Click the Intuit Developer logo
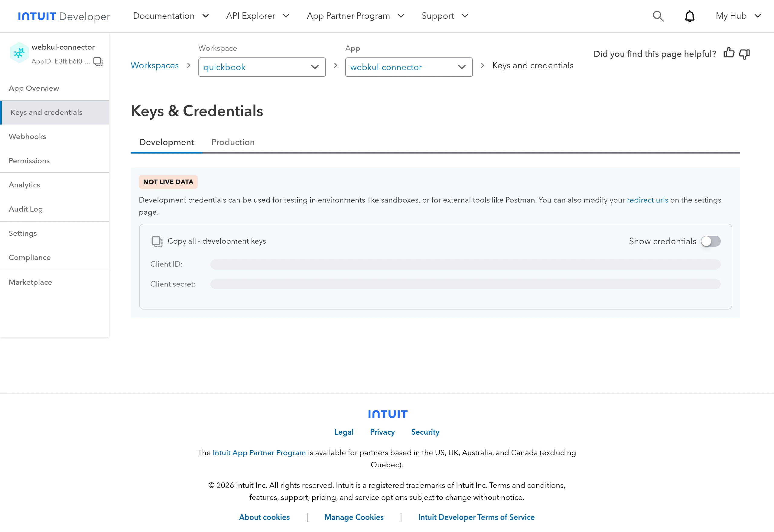This screenshot has width=774, height=532. coord(64,16)
